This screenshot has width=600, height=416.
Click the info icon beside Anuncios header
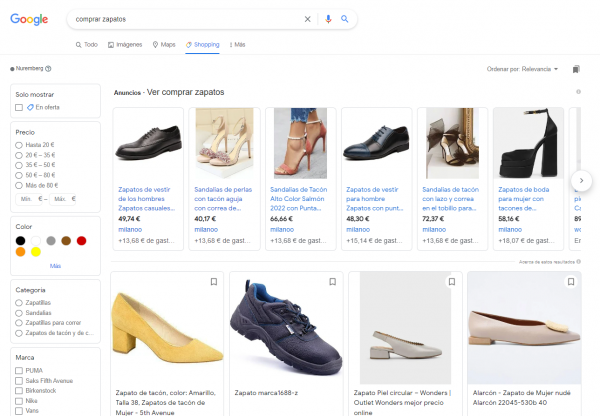(578, 92)
